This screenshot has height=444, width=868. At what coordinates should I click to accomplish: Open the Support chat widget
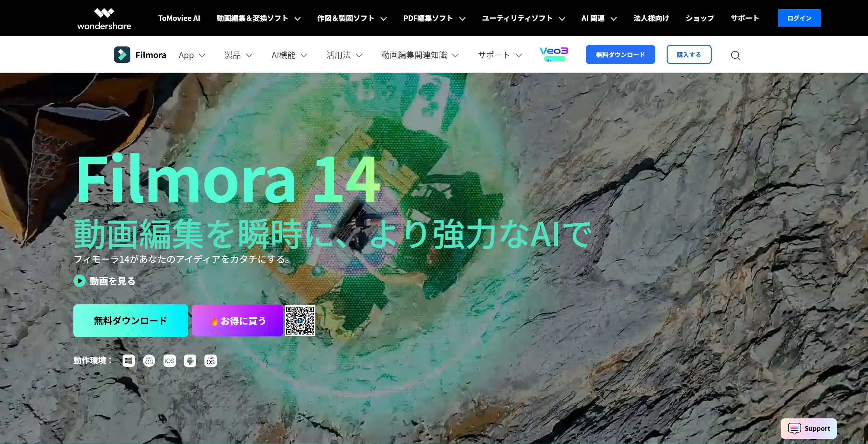click(808, 428)
